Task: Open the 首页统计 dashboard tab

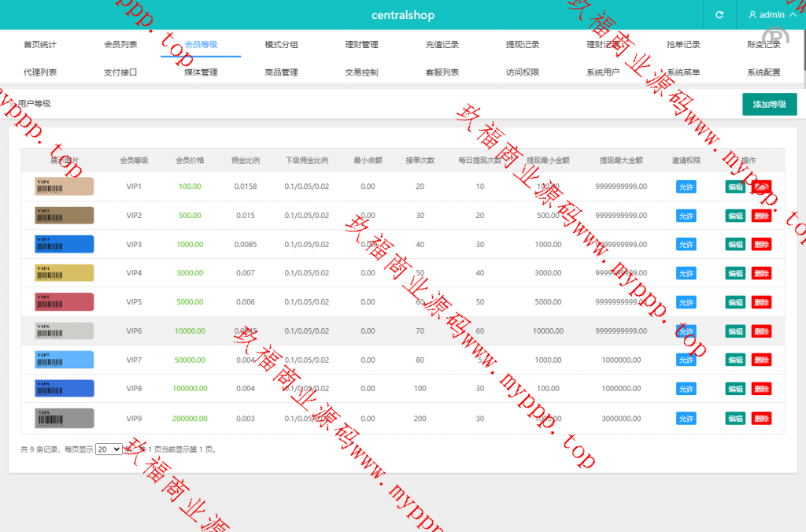Action: 40,45
